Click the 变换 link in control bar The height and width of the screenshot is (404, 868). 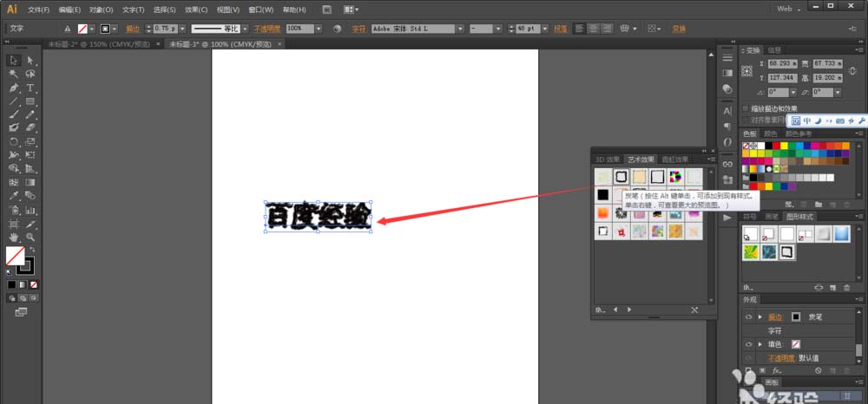tap(679, 29)
